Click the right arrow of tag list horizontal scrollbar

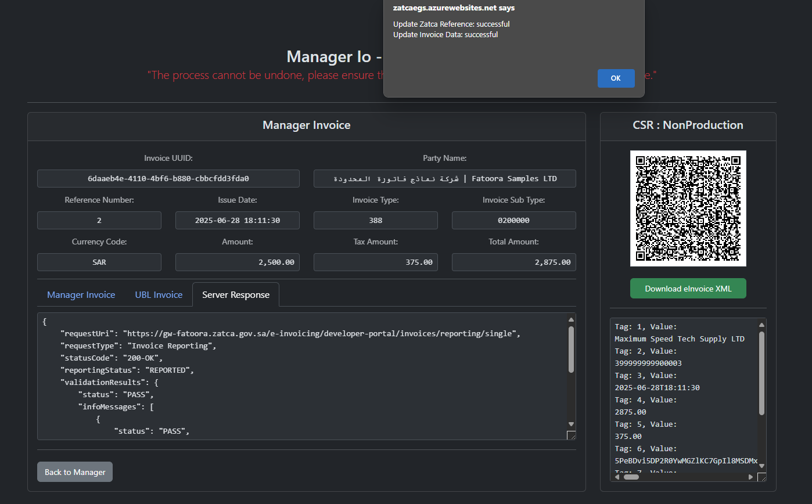[750, 477]
